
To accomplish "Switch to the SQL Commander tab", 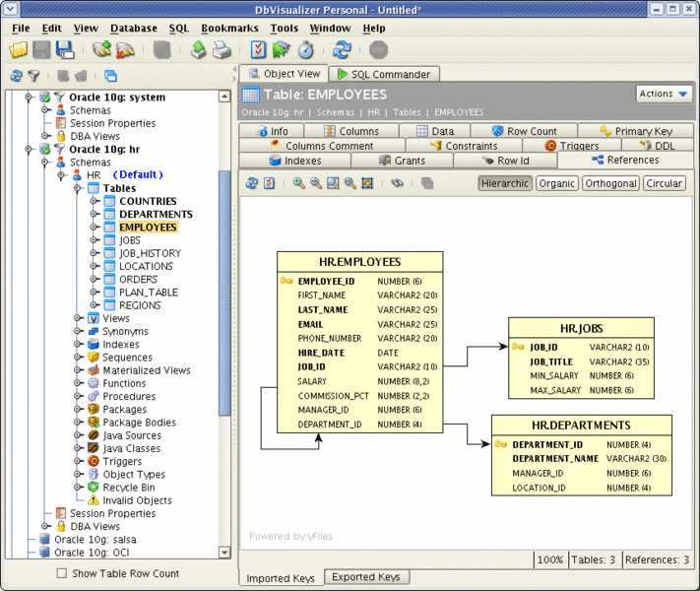I will pos(384,74).
